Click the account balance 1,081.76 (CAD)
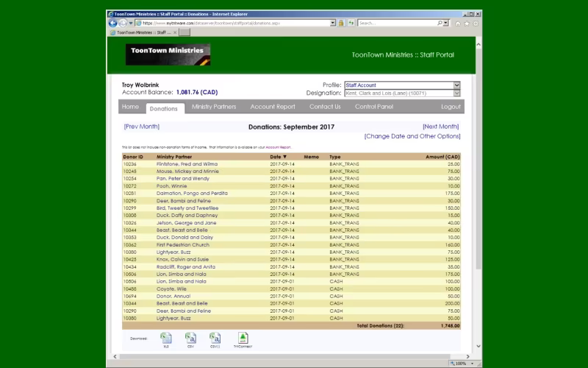 [x=197, y=92]
